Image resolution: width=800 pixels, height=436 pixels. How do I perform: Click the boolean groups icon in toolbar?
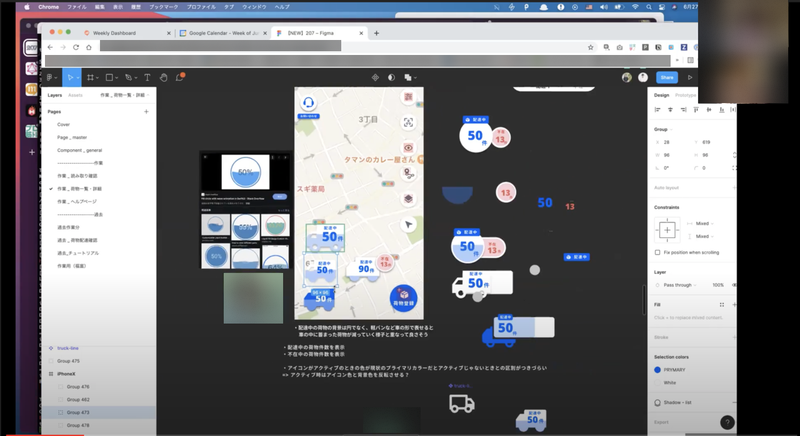pos(408,78)
